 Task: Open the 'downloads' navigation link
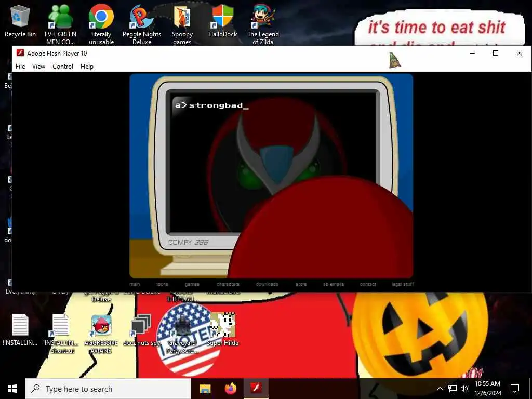(x=267, y=284)
